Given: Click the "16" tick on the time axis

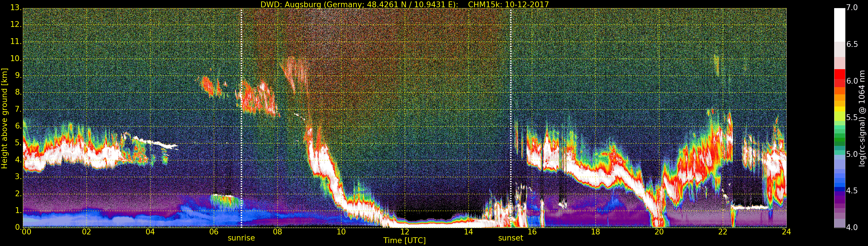Looking at the screenshot, I should (532, 232).
